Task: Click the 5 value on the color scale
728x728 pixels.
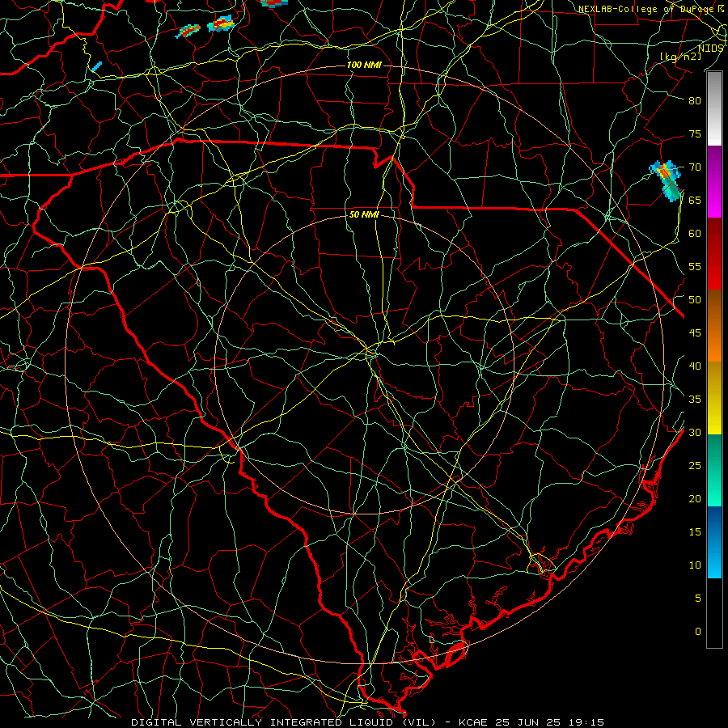Action: point(698,598)
